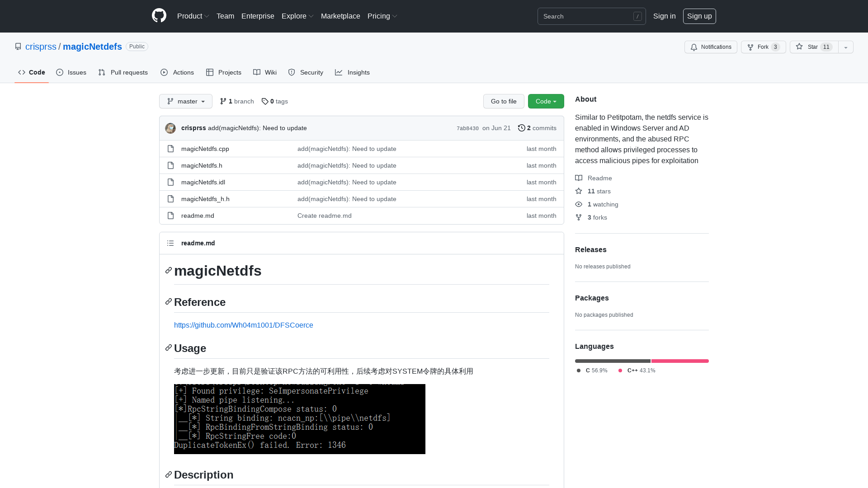Image resolution: width=868 pixels, height=488 pixels.
Task: Click the magicNetdfs.cpp file entry
Action: point(205,148)
